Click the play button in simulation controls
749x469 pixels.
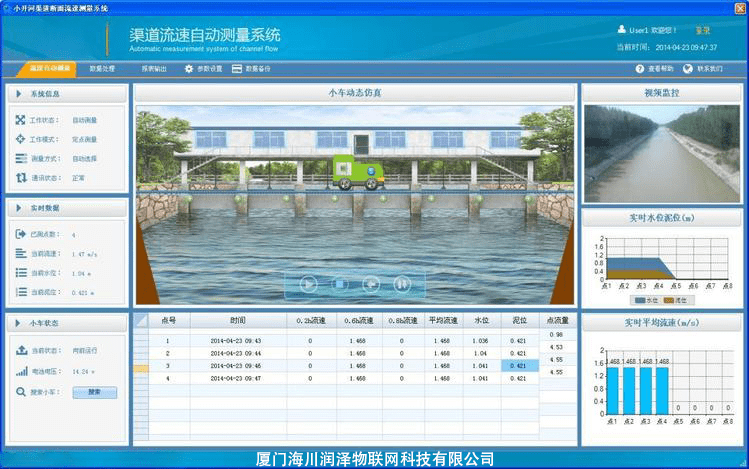click(309, 284)
